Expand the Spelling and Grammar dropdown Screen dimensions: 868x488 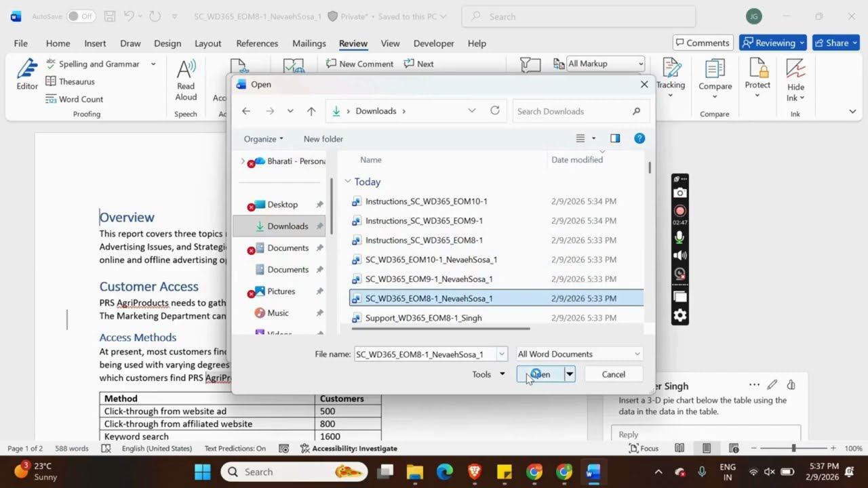pyautogui.click(x=153, y=64)
